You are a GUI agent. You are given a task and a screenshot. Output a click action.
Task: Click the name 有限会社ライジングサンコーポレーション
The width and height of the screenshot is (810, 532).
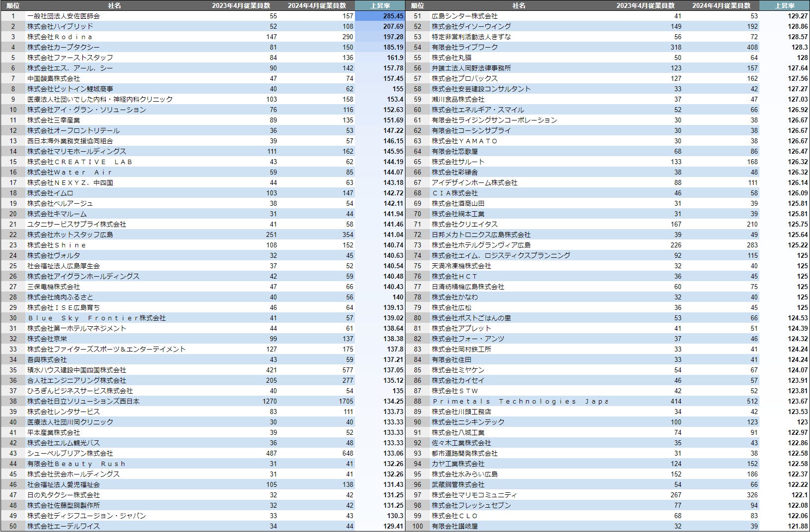494,120
